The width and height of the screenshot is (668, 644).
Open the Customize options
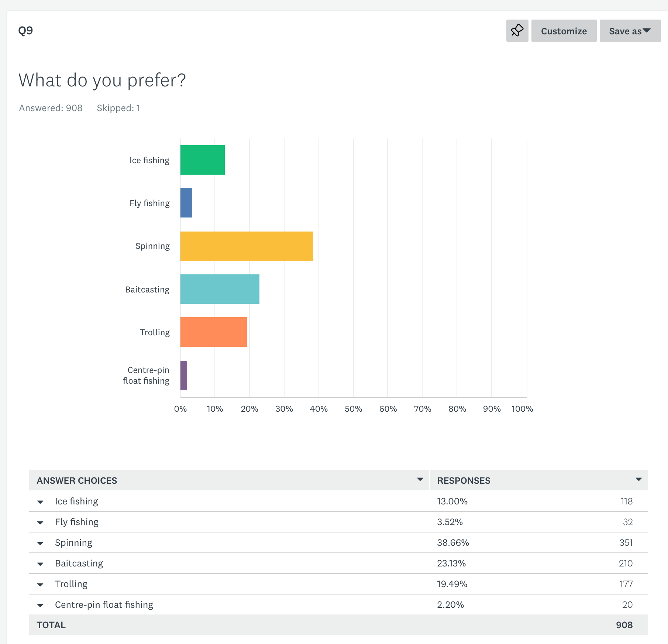(x=564, y=31)
